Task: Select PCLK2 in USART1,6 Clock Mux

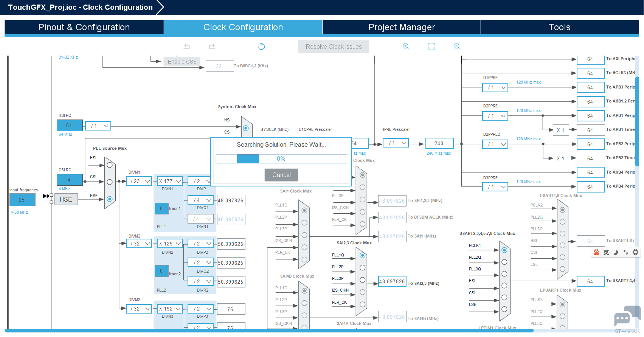Action: coord(562,210)
